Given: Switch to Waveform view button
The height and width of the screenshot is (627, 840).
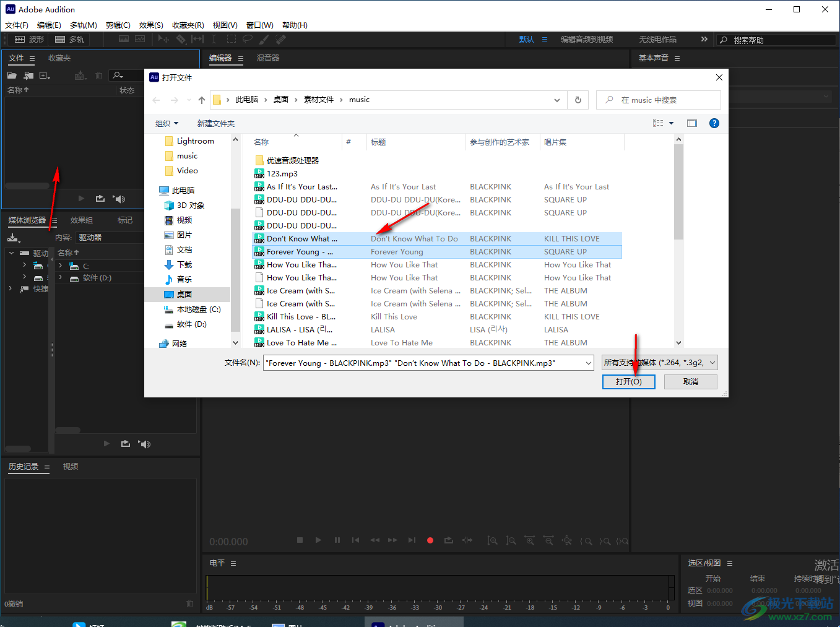Looking at the screenshot, I should tap(29, 39).
